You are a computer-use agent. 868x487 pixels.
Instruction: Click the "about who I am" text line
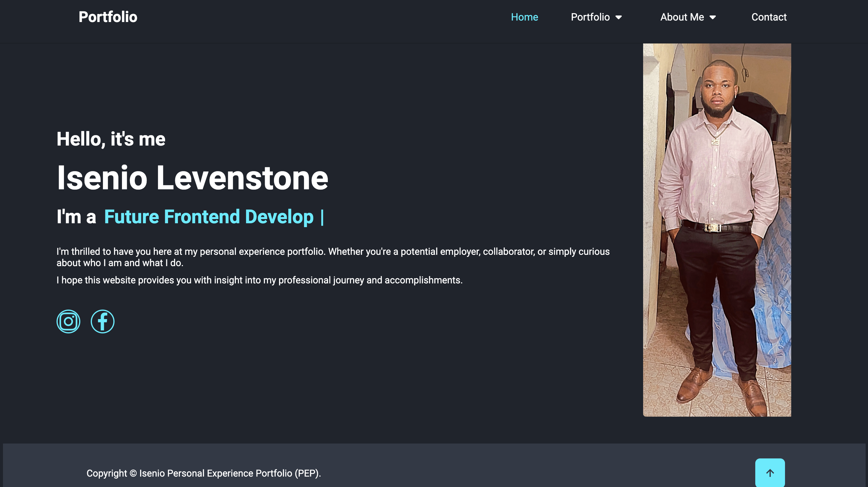(120, 263)
